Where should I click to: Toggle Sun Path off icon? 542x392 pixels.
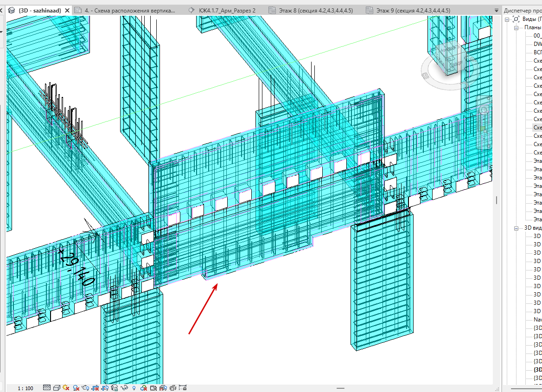click(66, 388)
